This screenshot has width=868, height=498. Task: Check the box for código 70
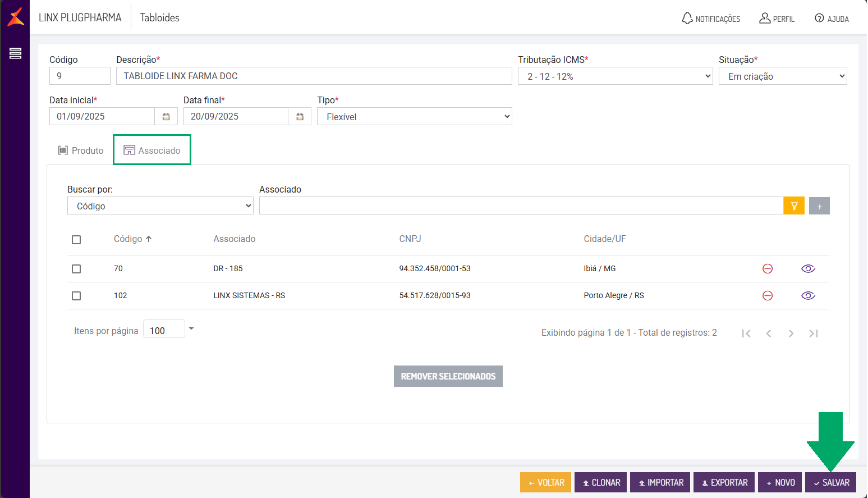tap(76, 269)
